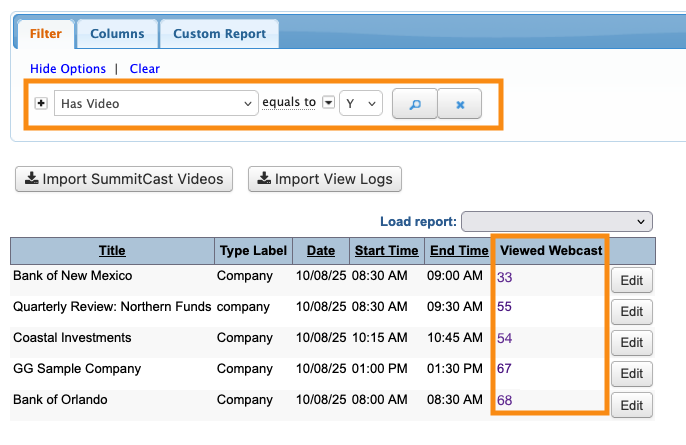The height and width of the screenshot is (445, 686).
Task: Open the Has Video field dropdown
Action: tap(156, 103)
